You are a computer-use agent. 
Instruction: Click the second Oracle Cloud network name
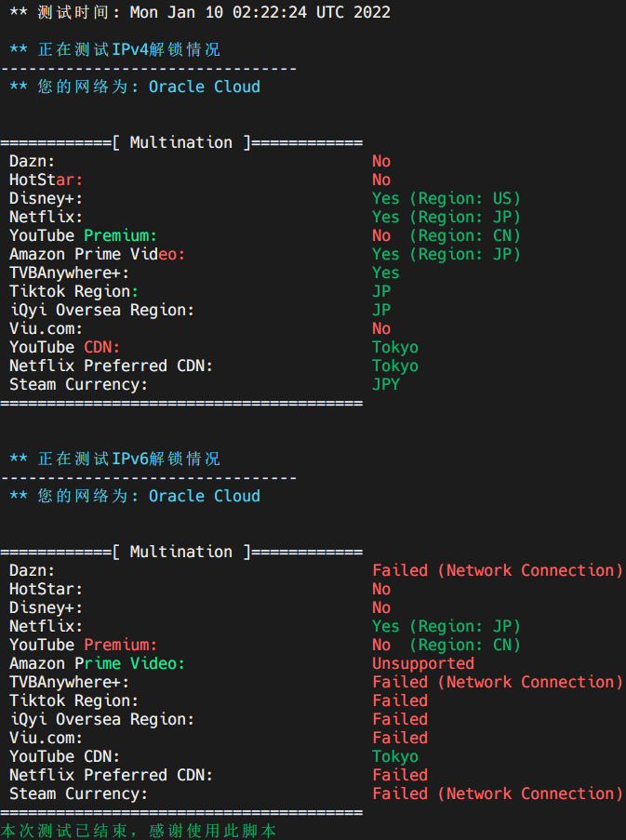205,496
